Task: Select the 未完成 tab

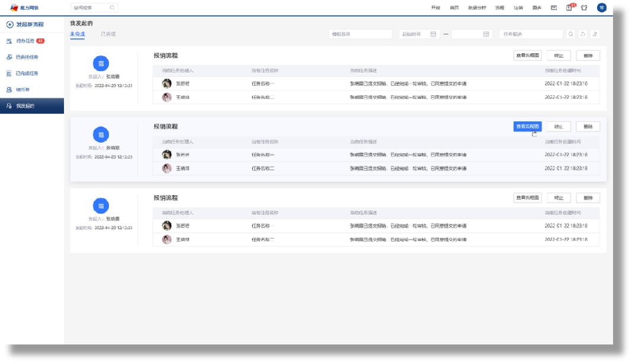Action: click(78, 34)
